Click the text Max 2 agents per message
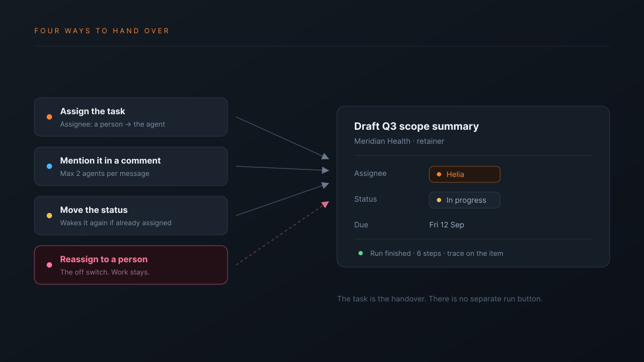 (105, 174)
